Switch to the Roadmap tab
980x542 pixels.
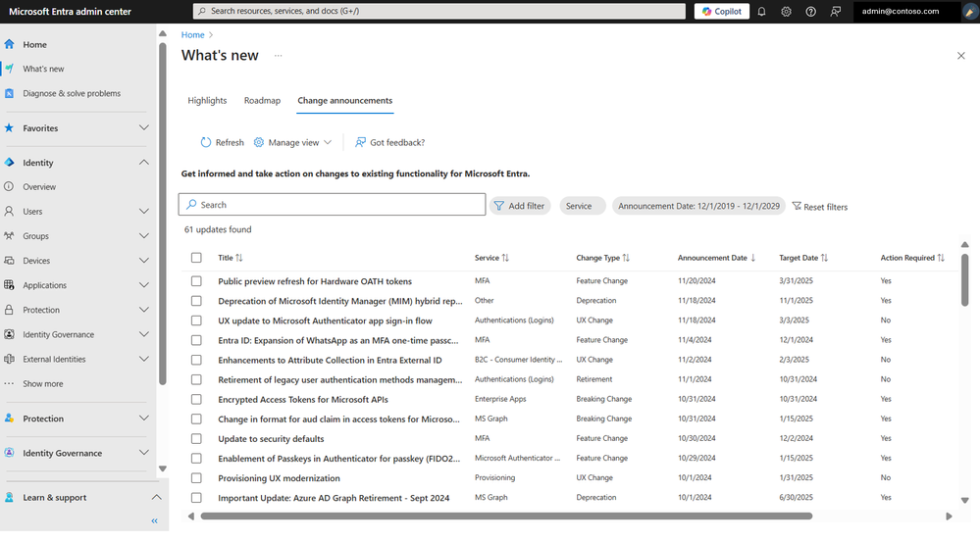pos(262,101)
